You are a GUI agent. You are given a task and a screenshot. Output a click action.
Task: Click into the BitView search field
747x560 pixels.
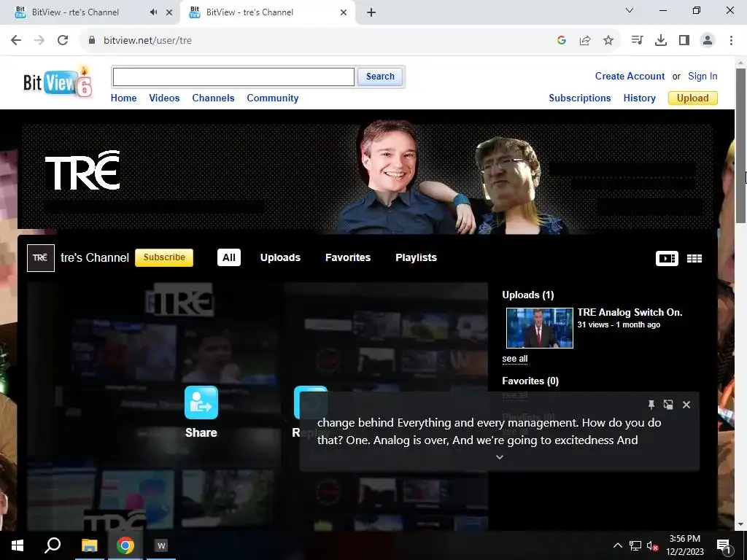pyautogui.click(x=233, y=77)
